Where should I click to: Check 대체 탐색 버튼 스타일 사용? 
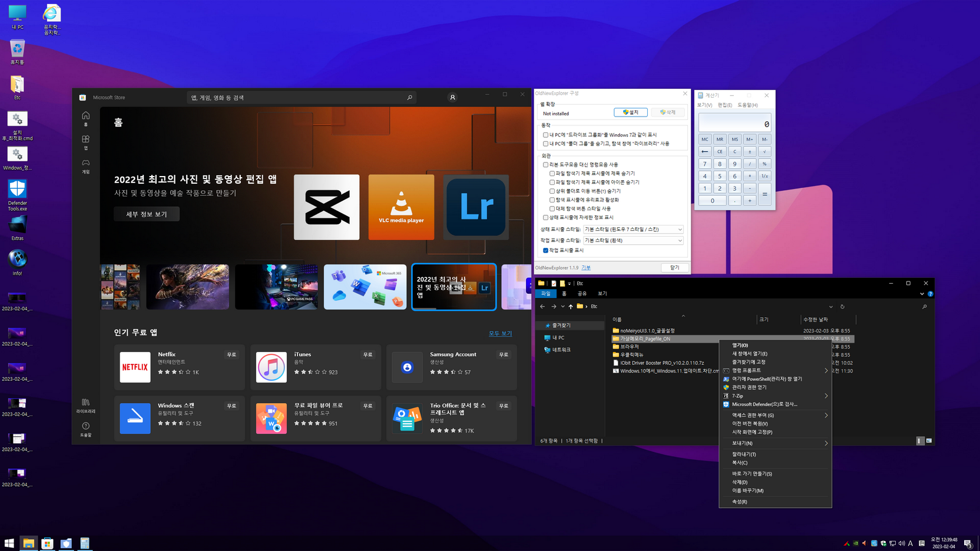tap(552, 209)
